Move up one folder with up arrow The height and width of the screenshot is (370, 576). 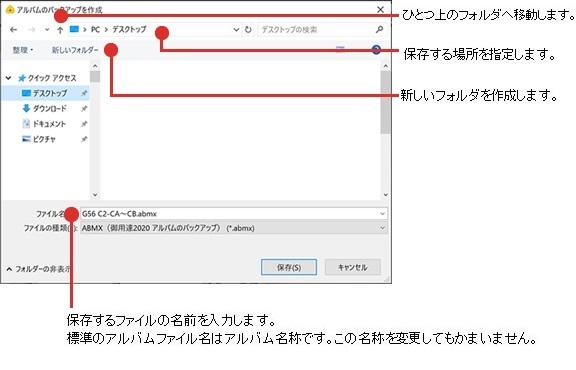pos(60,30)
